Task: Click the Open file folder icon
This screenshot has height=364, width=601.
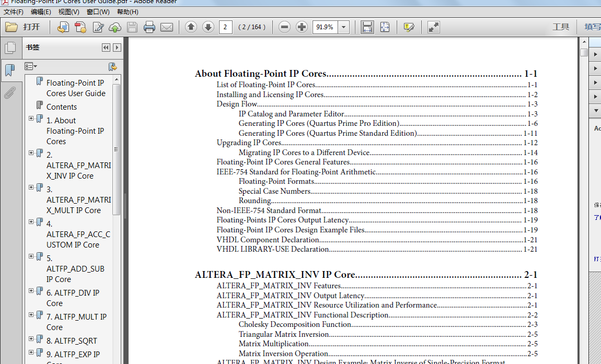Action: pos(11,27)
